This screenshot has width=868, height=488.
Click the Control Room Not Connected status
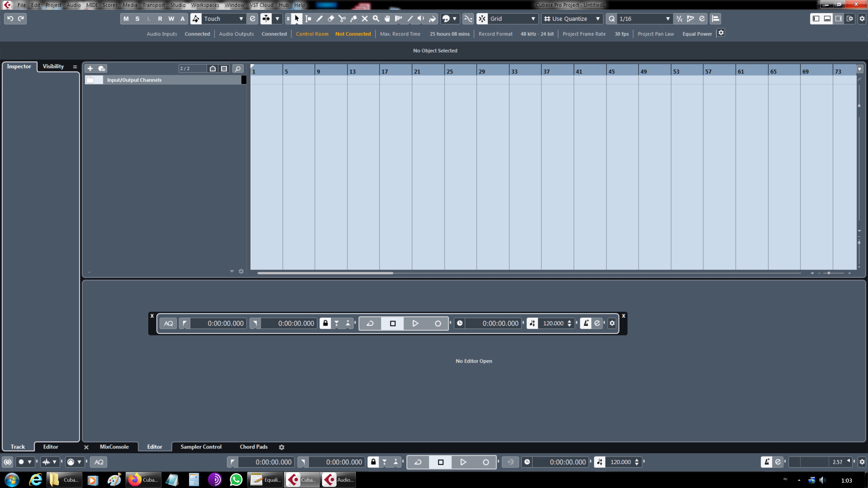tap(353, 34)
